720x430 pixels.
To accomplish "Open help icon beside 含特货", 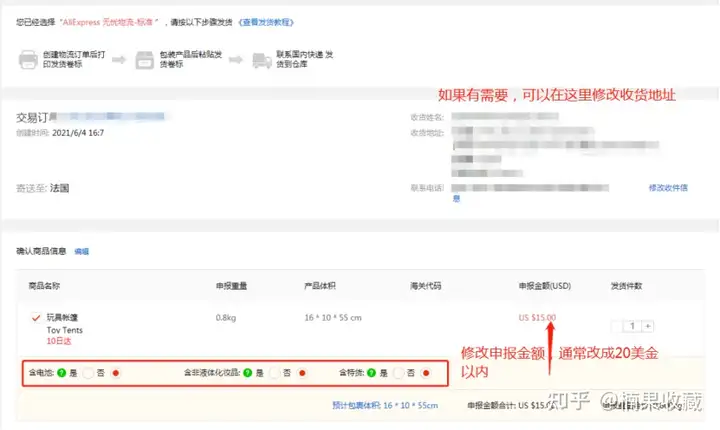I will click(371, 373).
